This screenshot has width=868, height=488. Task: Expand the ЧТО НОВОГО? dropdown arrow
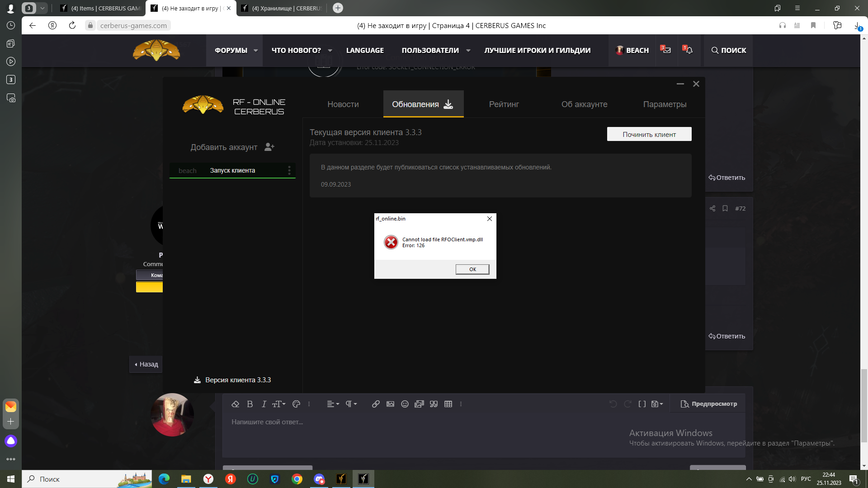pyautogui.click(x=330, y=51)
